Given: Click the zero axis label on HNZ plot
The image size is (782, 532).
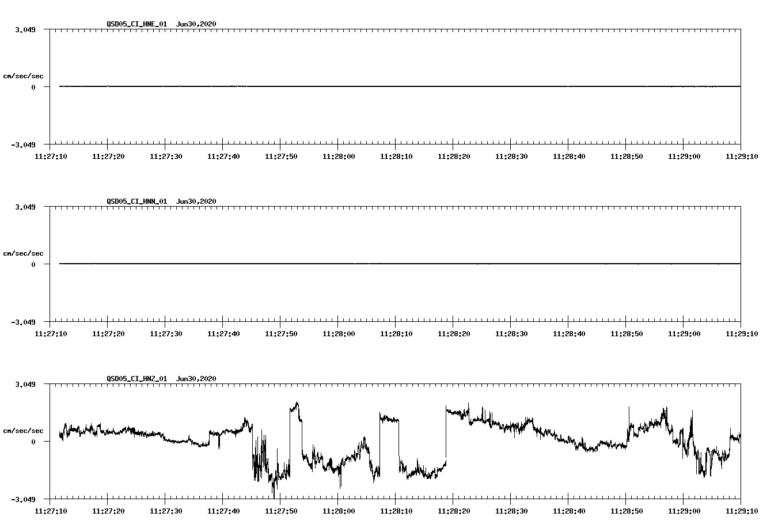Looking at the screenshot, I should coord(33,442).
